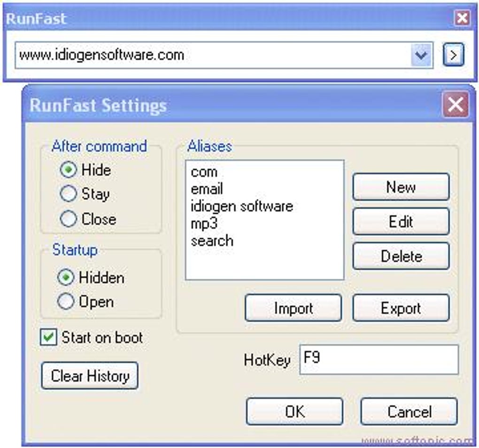Click the Delete alias button
The height and width of the screenshot is (448, 479).
(x=401, y=256)
